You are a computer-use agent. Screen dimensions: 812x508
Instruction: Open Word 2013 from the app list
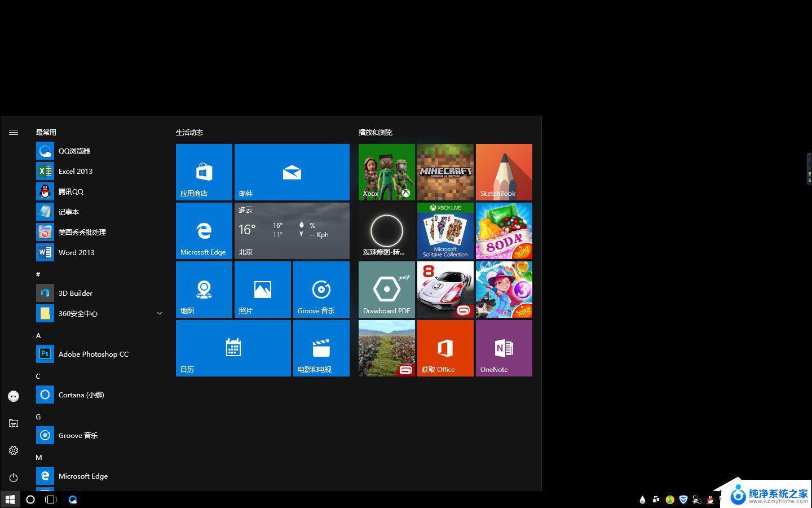pyautogui.click(x=99, y=252)
